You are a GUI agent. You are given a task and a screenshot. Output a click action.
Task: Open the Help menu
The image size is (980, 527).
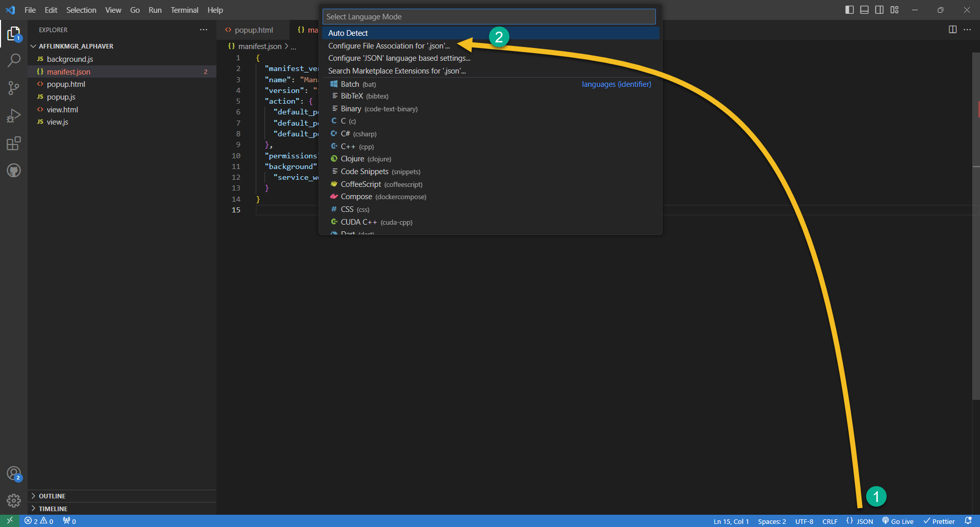[x=215, y=10]
